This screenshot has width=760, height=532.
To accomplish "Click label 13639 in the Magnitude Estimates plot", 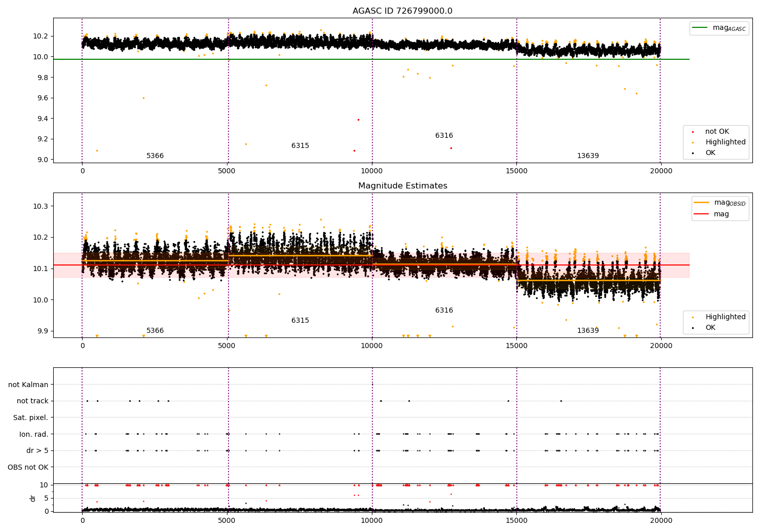I will click(588, 331).
